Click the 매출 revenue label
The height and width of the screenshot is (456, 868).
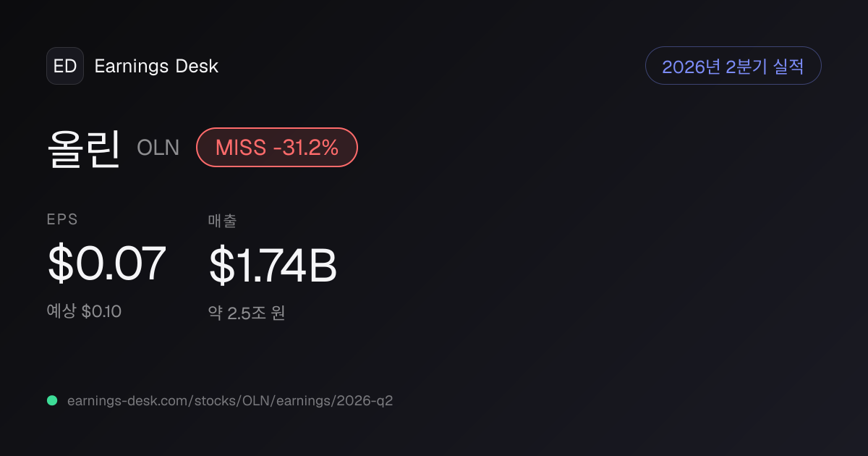(x=222, y=221)
